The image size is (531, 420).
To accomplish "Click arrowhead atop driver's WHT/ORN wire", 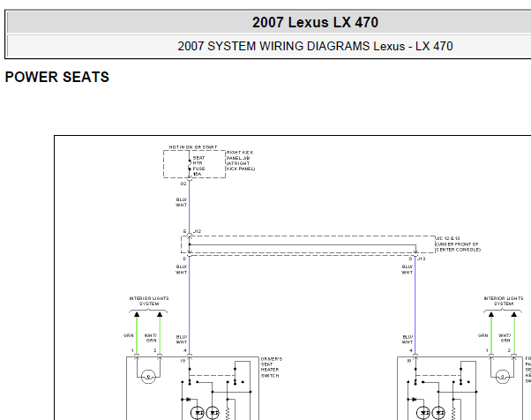I will tap(160, 314).
